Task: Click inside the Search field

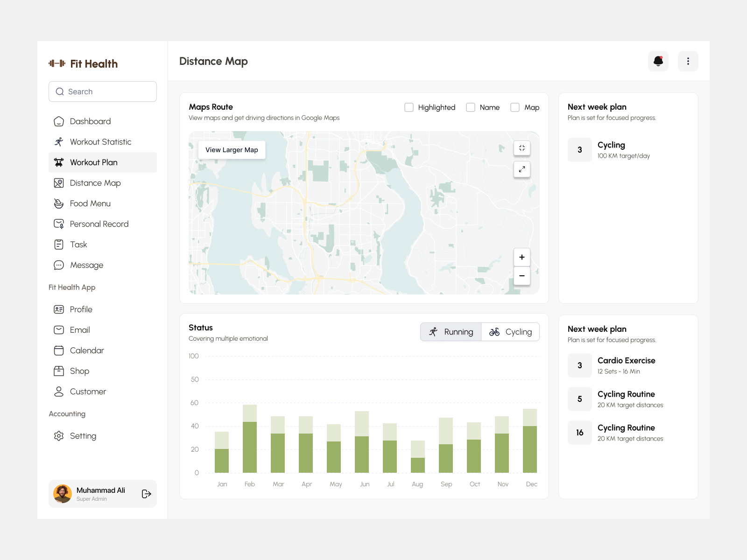Action: 102,91
